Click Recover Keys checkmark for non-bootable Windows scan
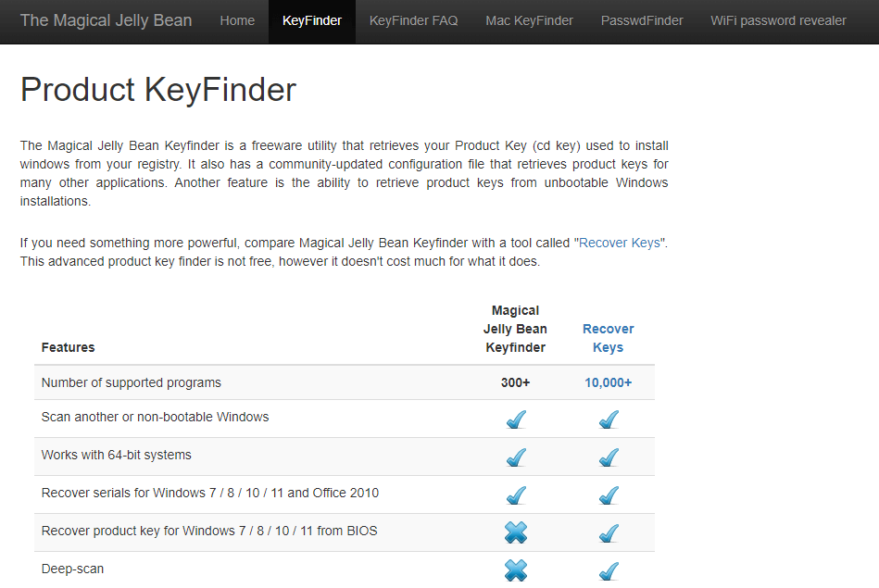 [x=609, y=419]
